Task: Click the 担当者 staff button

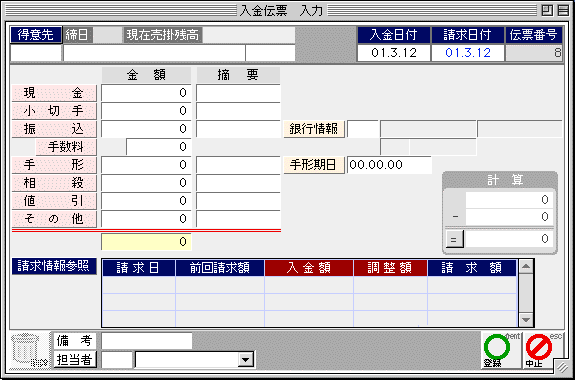Action: [x=75, y=360]
